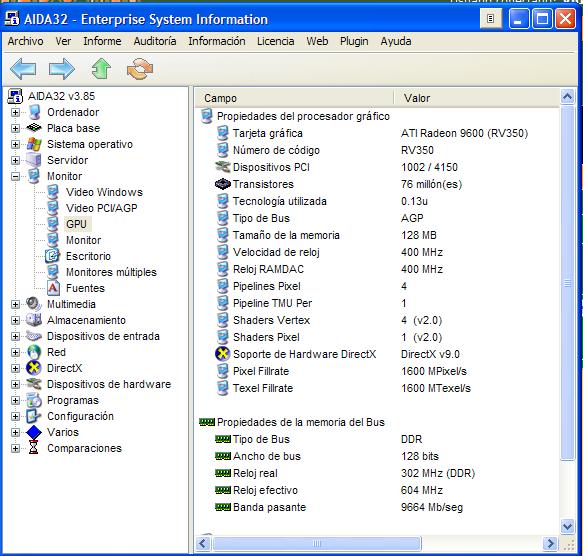Open the Archivo menu
This screenshot has width=583, height=556.
tap(25, 41)
